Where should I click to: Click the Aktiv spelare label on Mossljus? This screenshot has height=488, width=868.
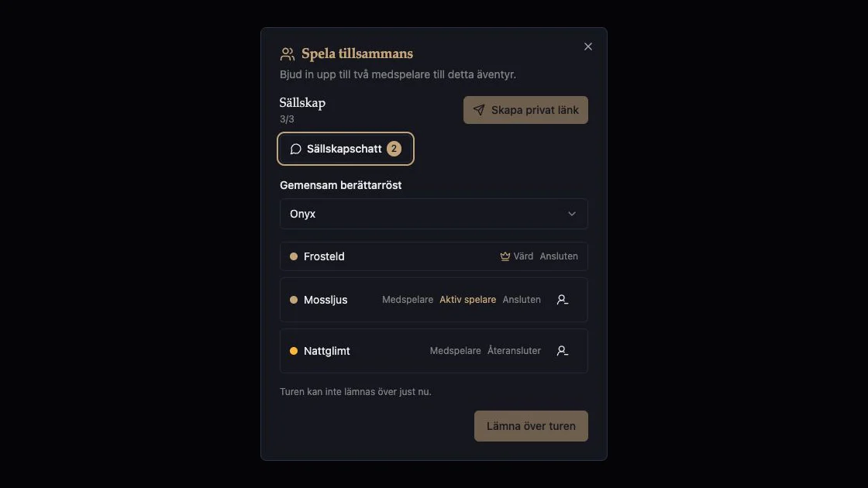click(468, 299)
